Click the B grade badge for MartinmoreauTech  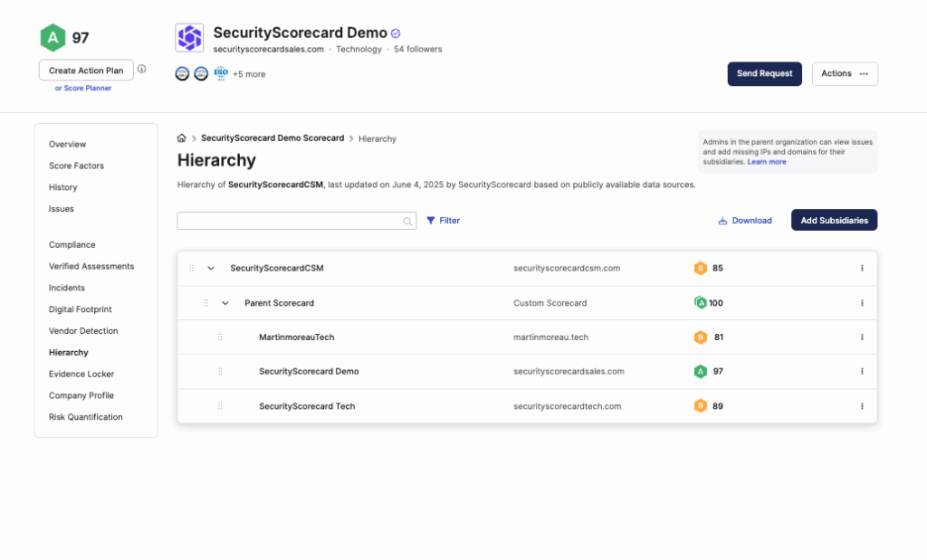701,337
